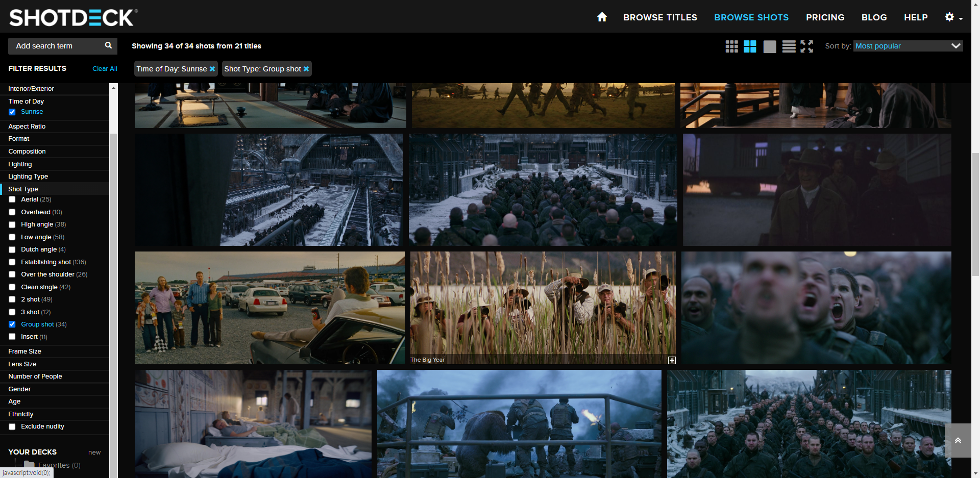Viewport: 980px width, 478px height.
Task: Remove the Time of Day: Sunrise filter
Action: point(212,69)
